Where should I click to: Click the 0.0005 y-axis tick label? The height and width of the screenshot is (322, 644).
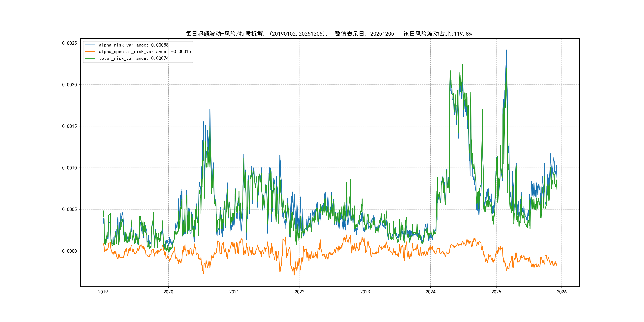click(x=70, y=209)
